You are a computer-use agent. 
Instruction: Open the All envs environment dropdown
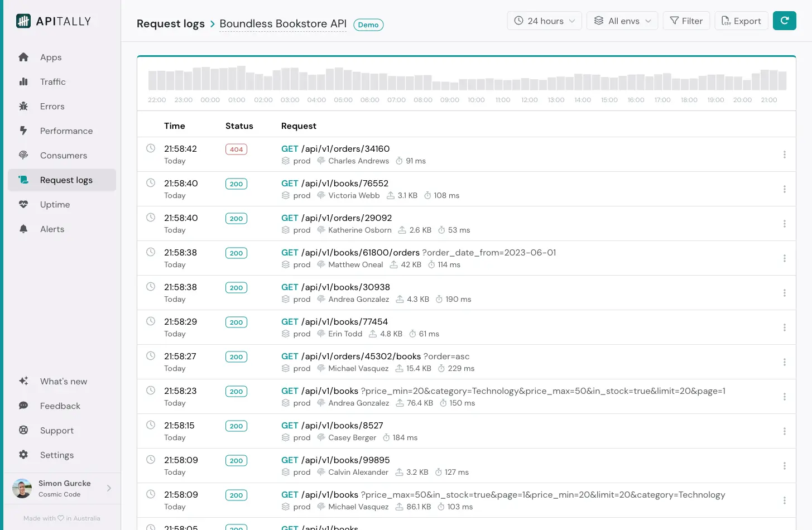tap(622, 21)
